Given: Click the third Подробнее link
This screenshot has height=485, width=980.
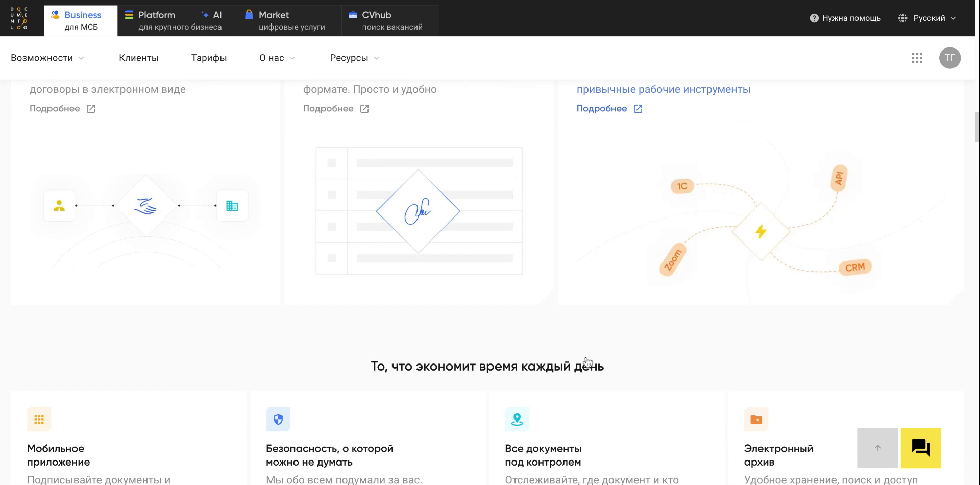Looking at the screenshot, I should (602, 108).
